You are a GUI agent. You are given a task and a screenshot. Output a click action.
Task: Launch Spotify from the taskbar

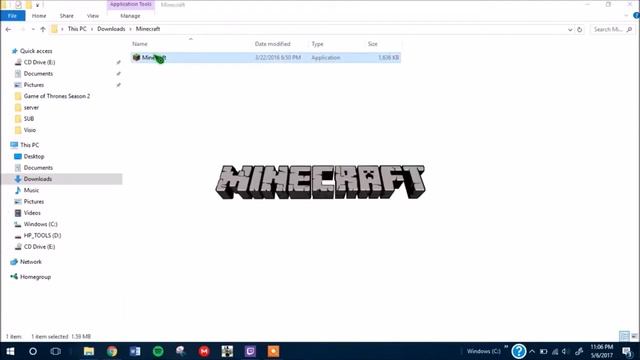click(158, 351)
